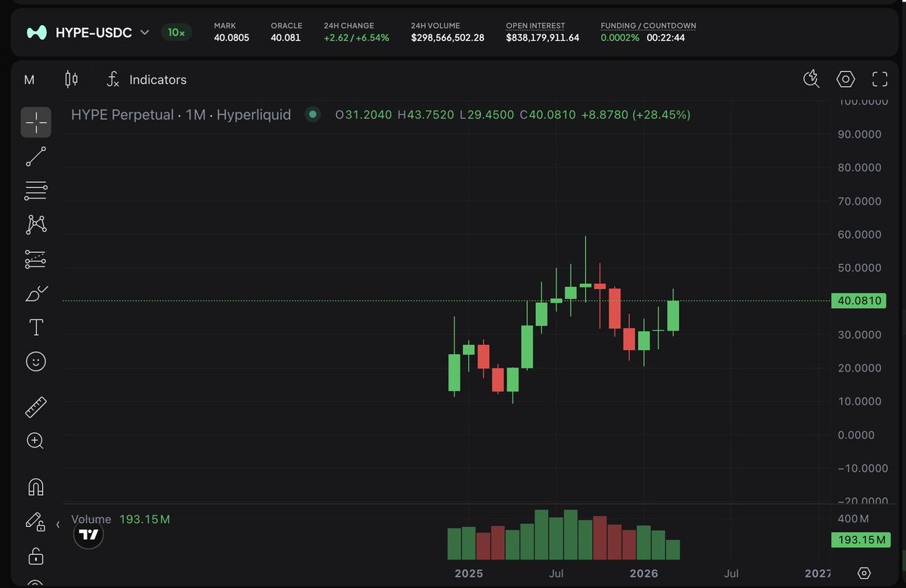Click the 2025 time axis label

pos(469,574)
